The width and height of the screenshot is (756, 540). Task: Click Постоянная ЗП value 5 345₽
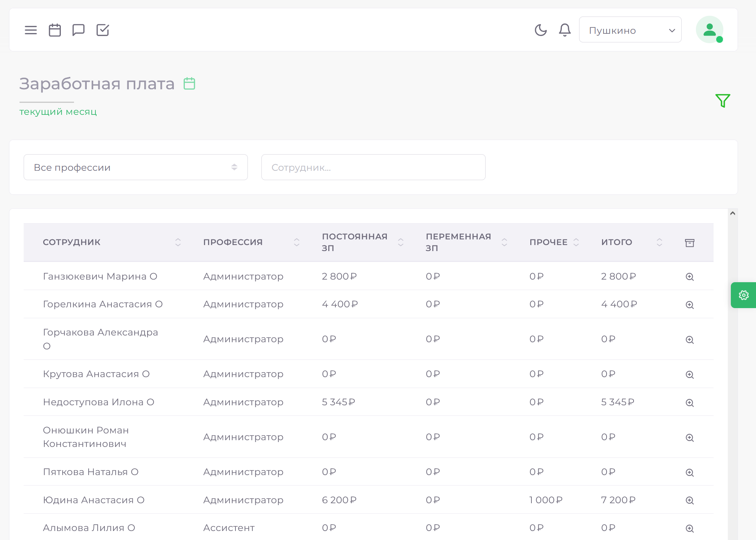click(339, 402)
